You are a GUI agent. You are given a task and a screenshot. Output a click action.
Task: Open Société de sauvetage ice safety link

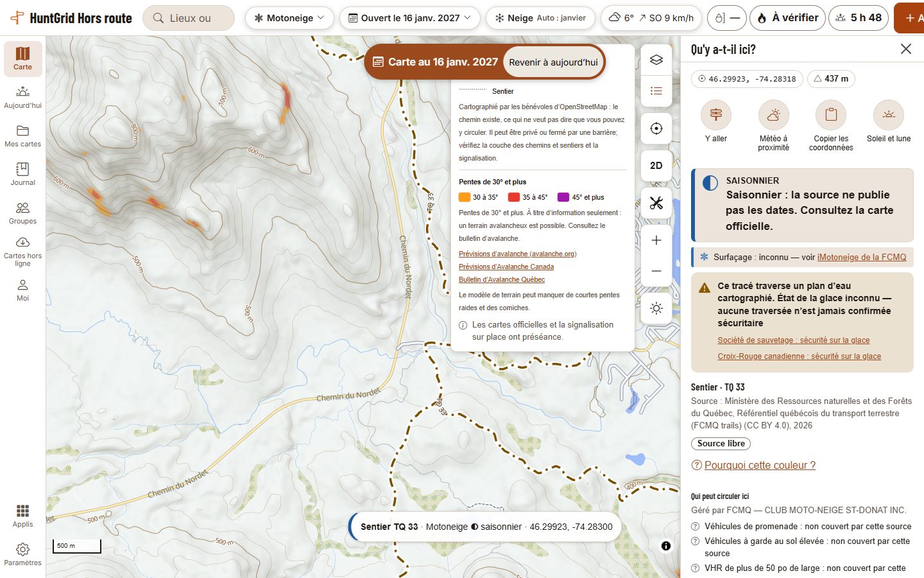794,340
